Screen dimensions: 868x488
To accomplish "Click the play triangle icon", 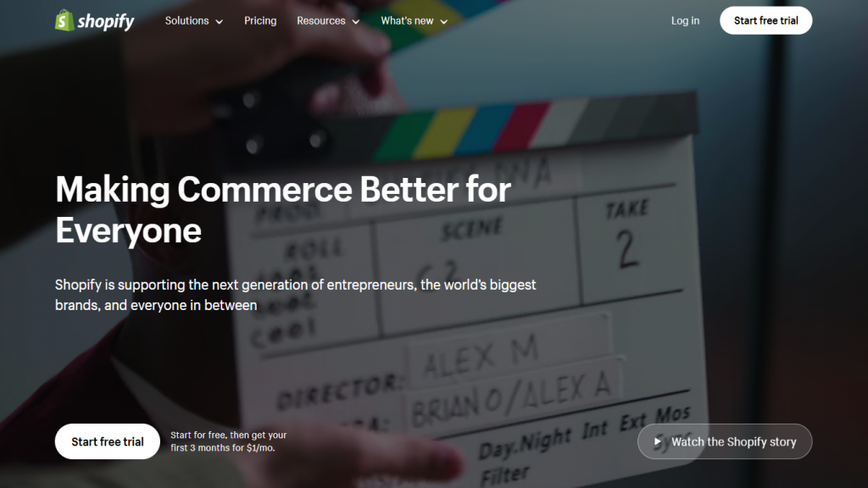I will (x=657, y=441).
